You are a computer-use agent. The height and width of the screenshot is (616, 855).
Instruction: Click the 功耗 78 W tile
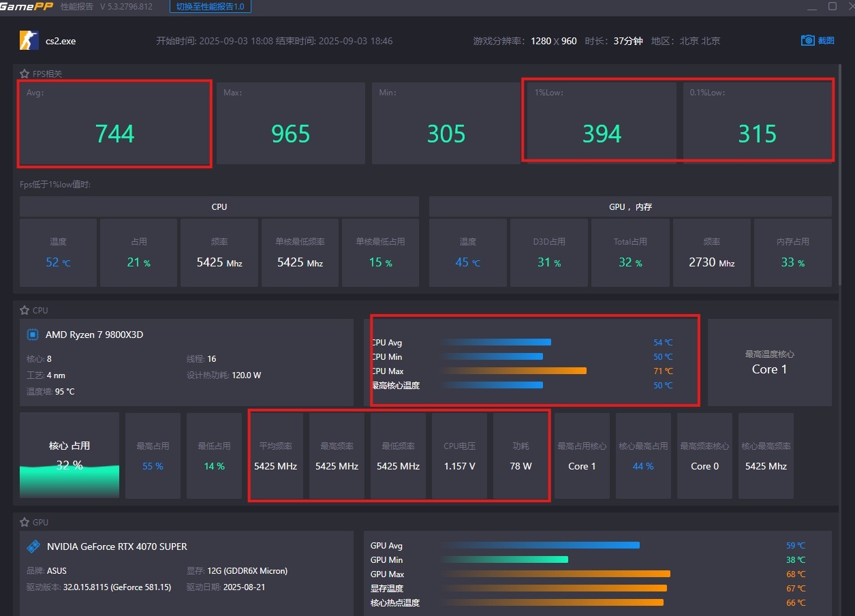pyautogui.click(x=520, y=455)
